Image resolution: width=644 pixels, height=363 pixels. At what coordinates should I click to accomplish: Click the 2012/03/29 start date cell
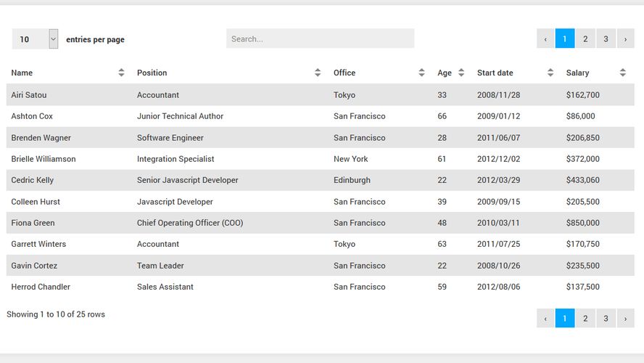point(499,180)
